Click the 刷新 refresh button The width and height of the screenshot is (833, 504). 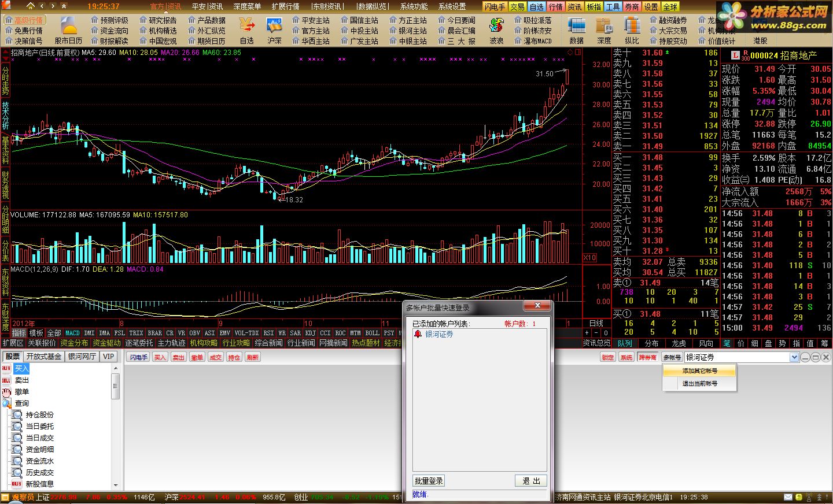(252, 357)
